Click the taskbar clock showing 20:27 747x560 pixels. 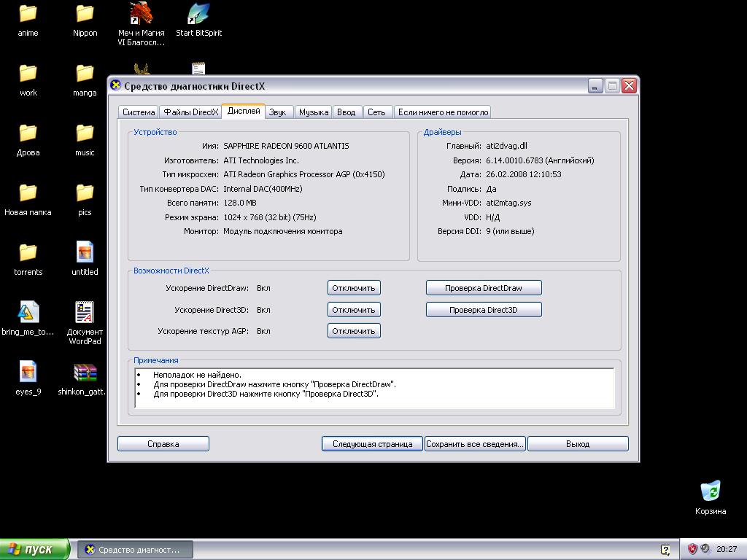[x=727, y=549]
